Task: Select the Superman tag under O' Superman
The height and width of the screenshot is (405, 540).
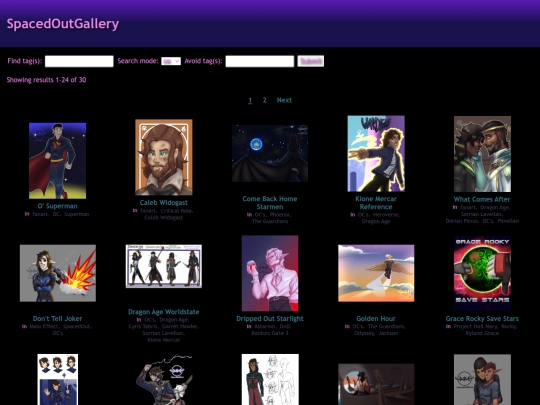Action: tap(76, 214)
